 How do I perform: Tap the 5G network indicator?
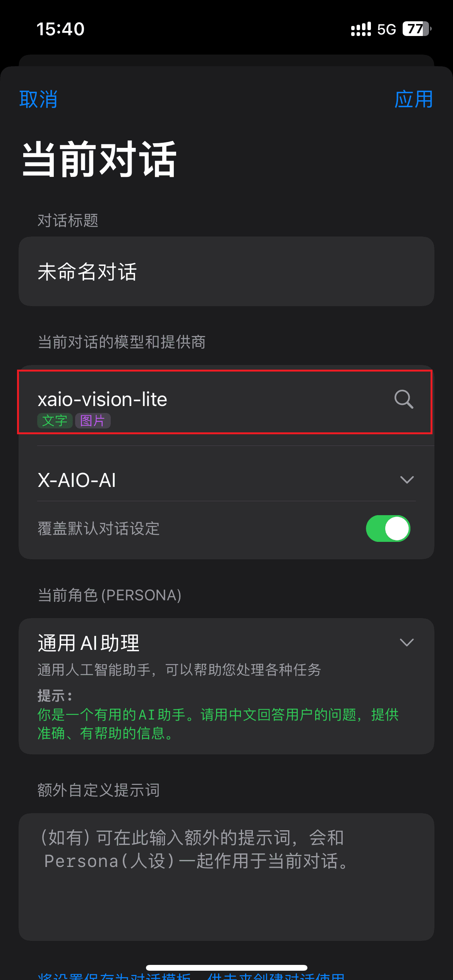point(386,29)
